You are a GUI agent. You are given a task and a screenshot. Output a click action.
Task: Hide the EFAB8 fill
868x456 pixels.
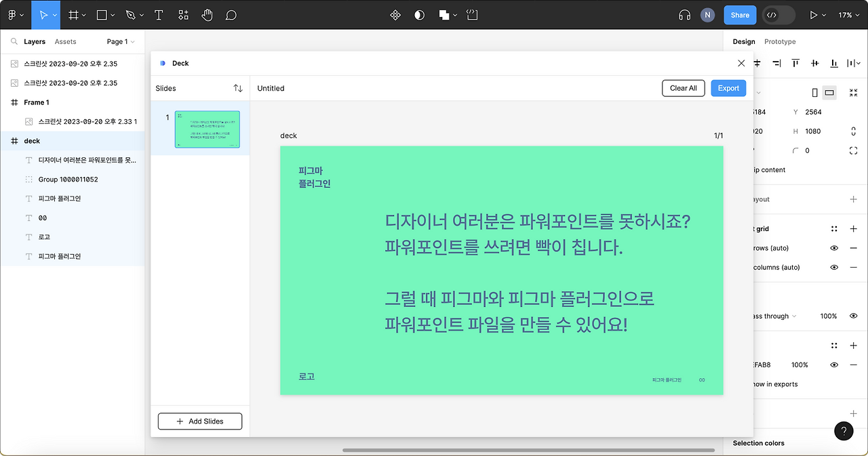click(x=834, y=365)
